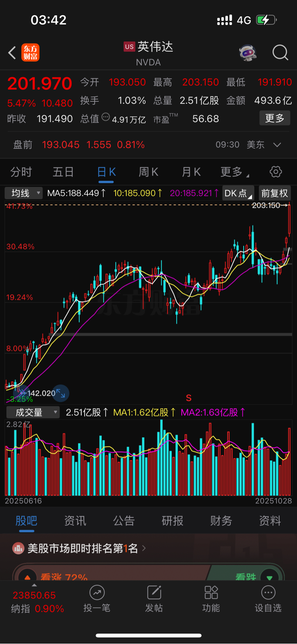Open the 股吧 tab
Screen dimensions: 297x644
point(26,521)
